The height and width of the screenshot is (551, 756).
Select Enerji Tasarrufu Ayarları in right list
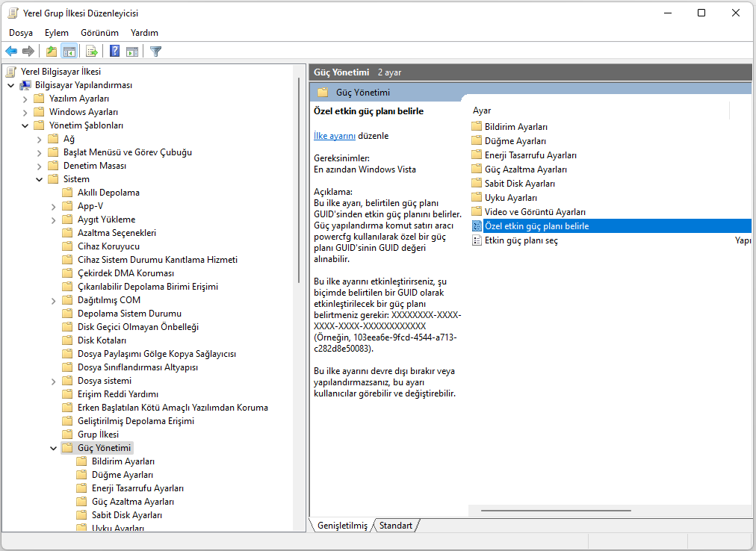530,155
